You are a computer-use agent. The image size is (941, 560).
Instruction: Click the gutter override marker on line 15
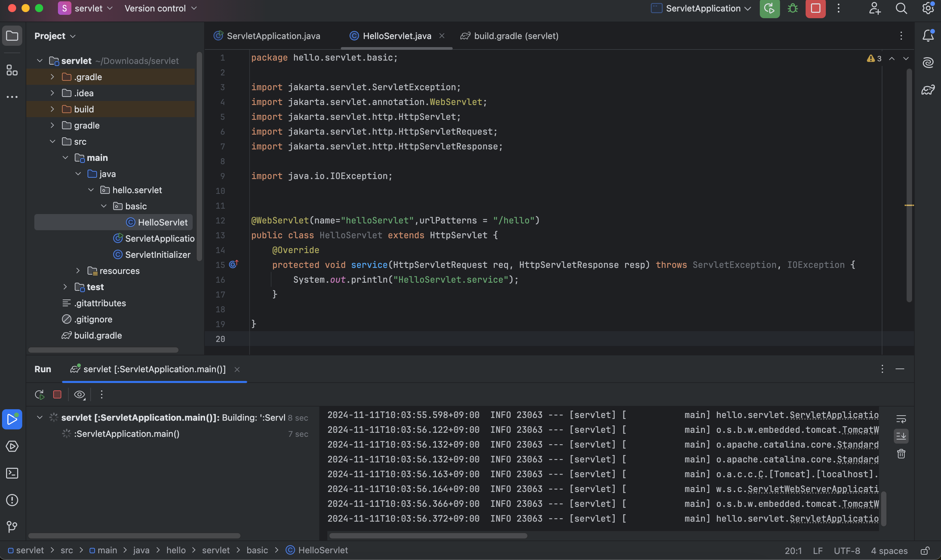[234, 265]
